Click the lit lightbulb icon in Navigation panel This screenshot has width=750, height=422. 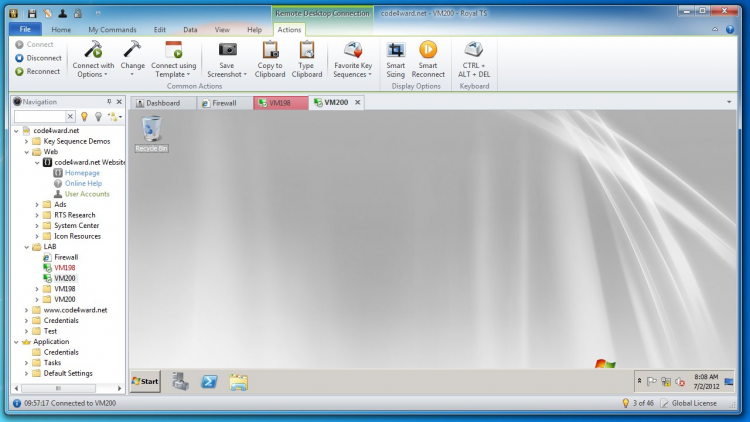tap(84, 116)
